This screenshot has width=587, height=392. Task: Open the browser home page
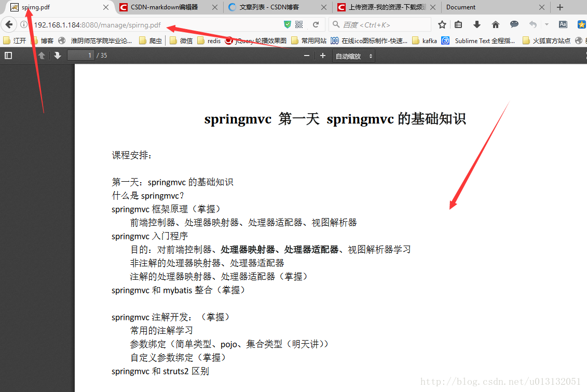tap(495, 24)
